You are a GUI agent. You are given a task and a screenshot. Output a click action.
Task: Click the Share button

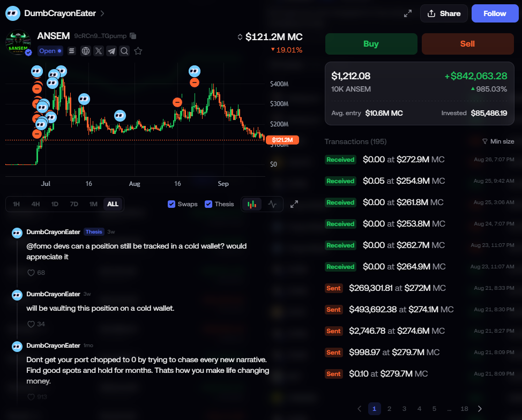click(x=444, y=13)
